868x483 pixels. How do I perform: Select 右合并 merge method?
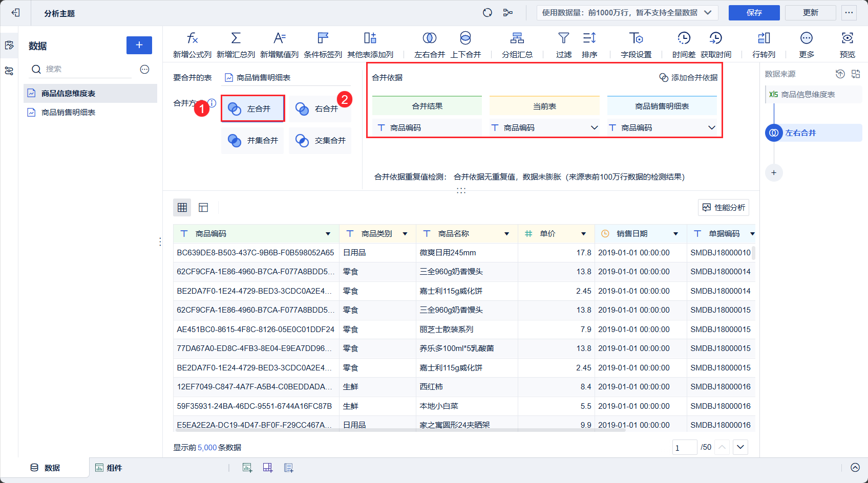coord(320,108)
